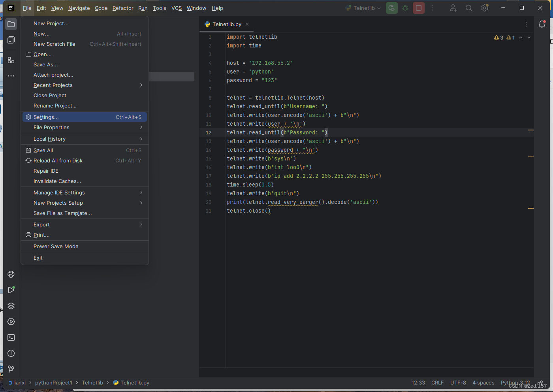Run the Telnetlib configuration

(x=391, y=8)
